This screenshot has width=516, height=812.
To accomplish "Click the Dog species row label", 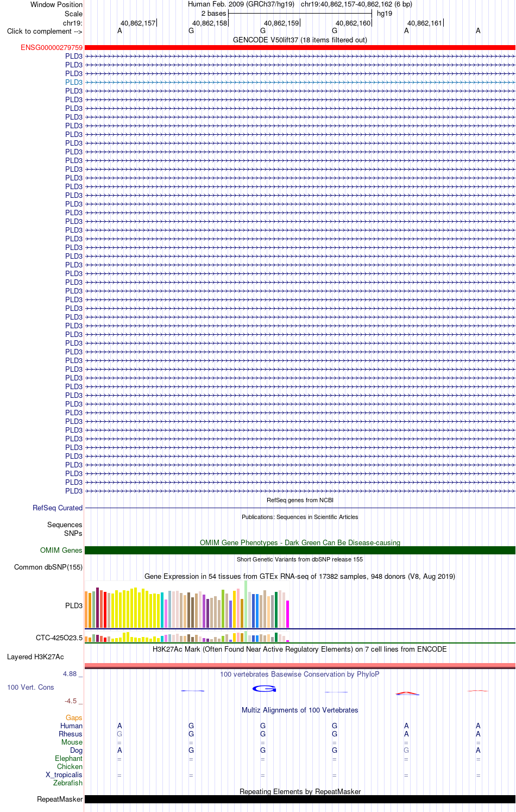I will [x=76, y=751].
